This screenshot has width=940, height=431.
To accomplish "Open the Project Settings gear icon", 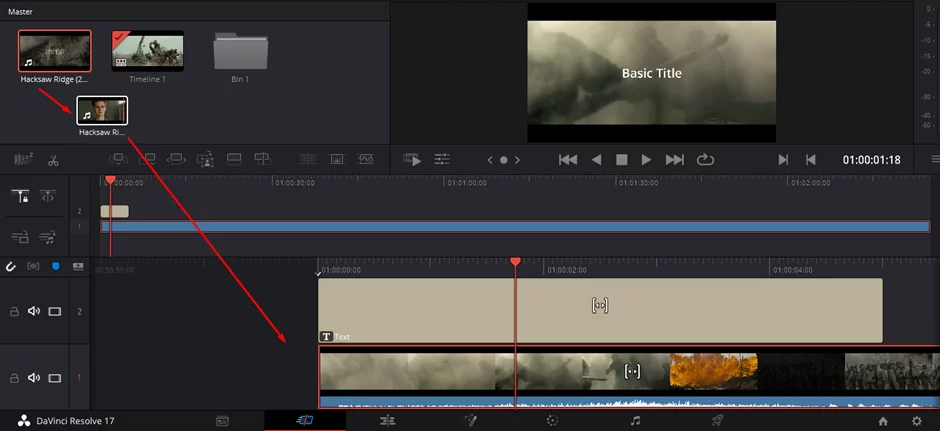I will (916, 421).
